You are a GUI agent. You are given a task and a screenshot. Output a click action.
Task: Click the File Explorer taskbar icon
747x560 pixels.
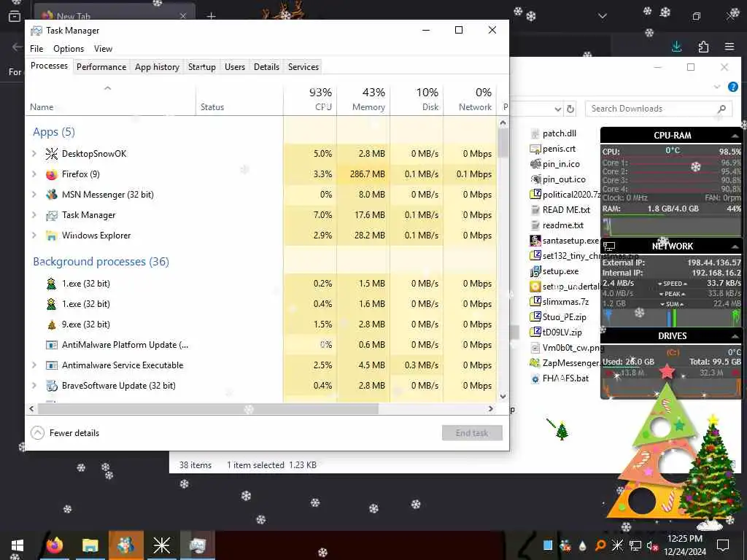point(90,545)
